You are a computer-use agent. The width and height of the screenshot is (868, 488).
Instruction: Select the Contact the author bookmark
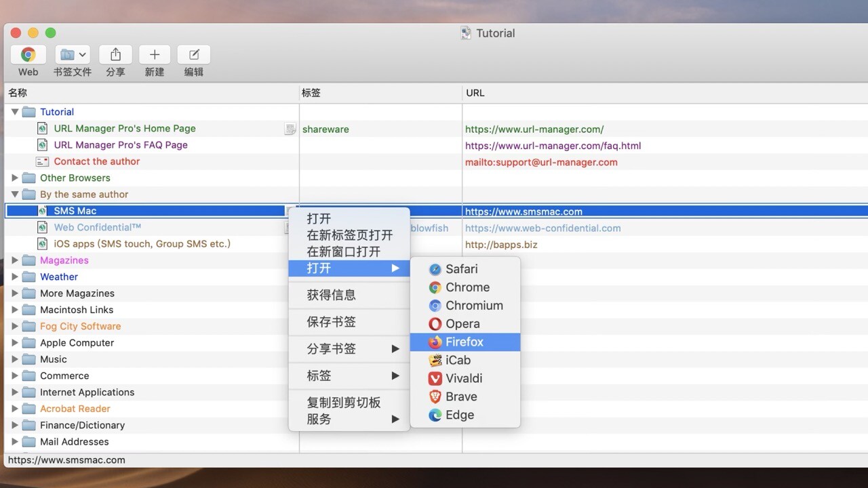[97, 161]
